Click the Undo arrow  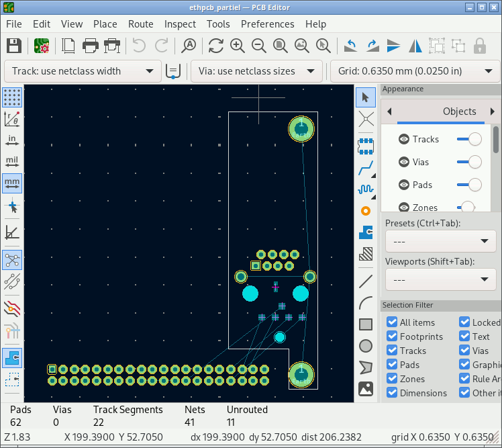coord(139,46)
